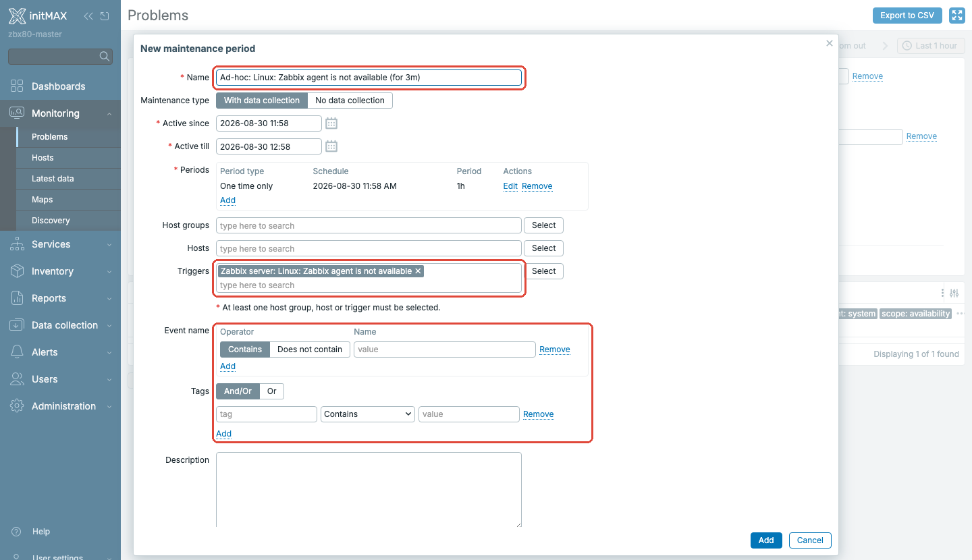Click the kiosk mode fullscreen icon
The image size is (972, 560).
[x=956, y=16]
